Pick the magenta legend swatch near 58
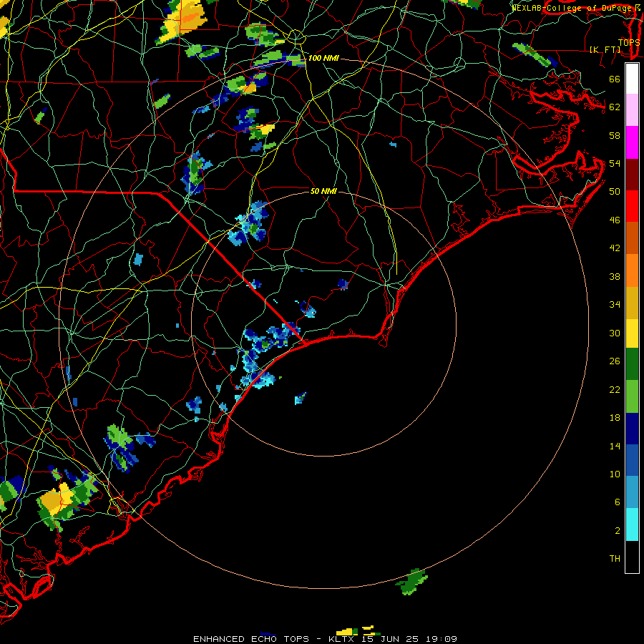 (632, 142)
